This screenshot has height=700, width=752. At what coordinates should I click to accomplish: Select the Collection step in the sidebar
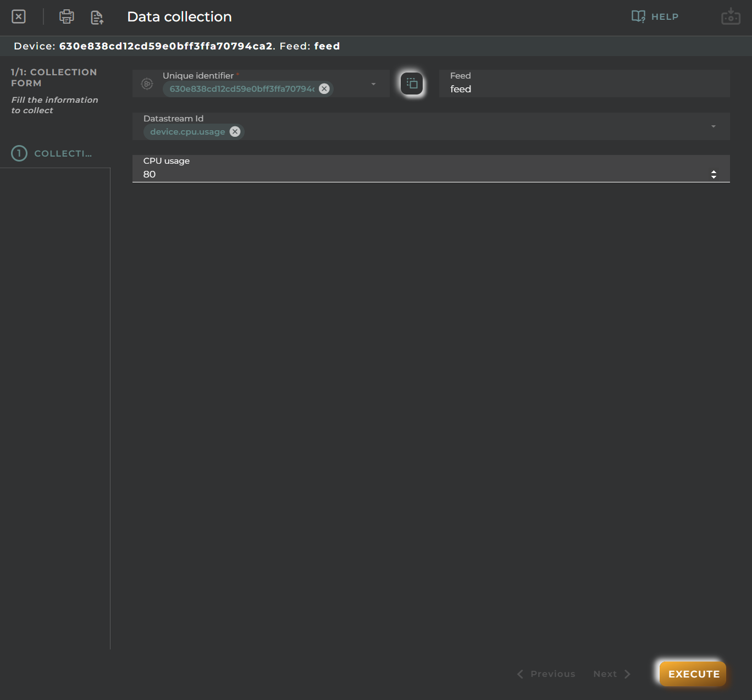coord(52,153)
